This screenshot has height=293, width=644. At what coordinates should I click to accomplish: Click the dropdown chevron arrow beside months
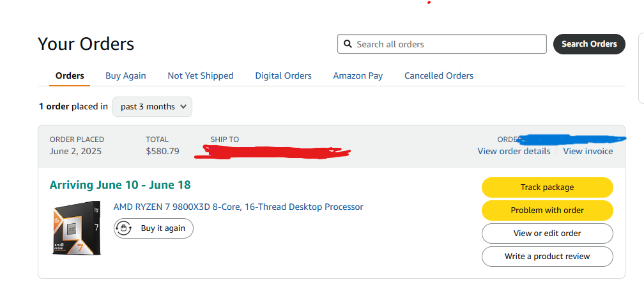183,107
